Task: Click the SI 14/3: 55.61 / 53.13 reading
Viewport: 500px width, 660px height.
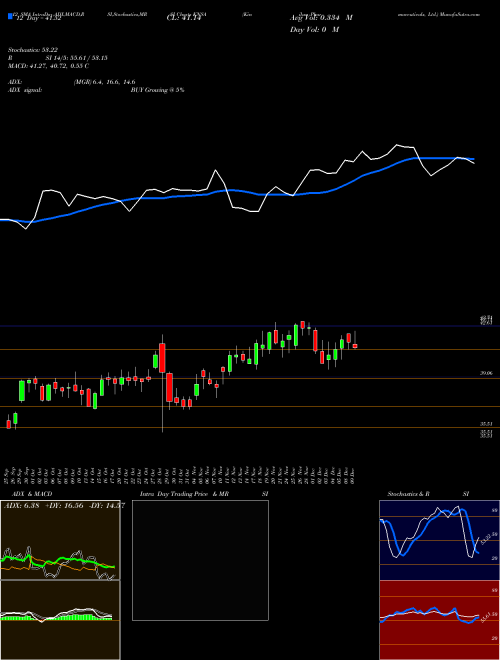Action: (77, 58)
